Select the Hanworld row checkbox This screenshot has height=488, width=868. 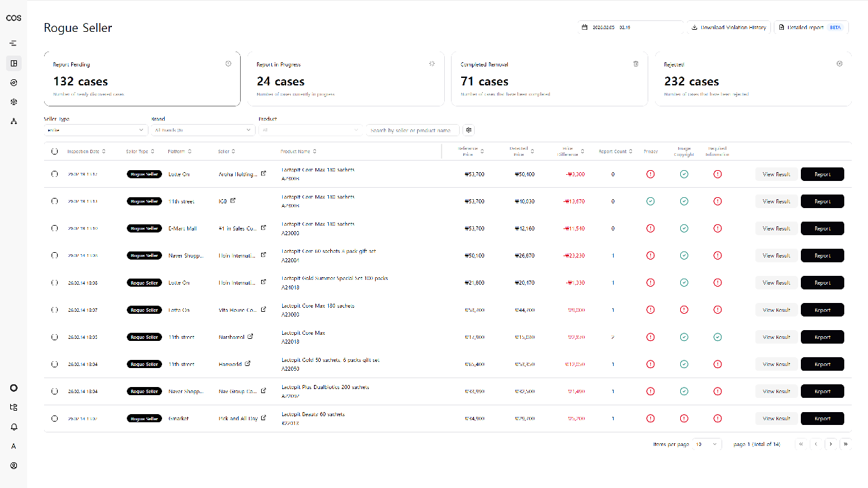54,364
